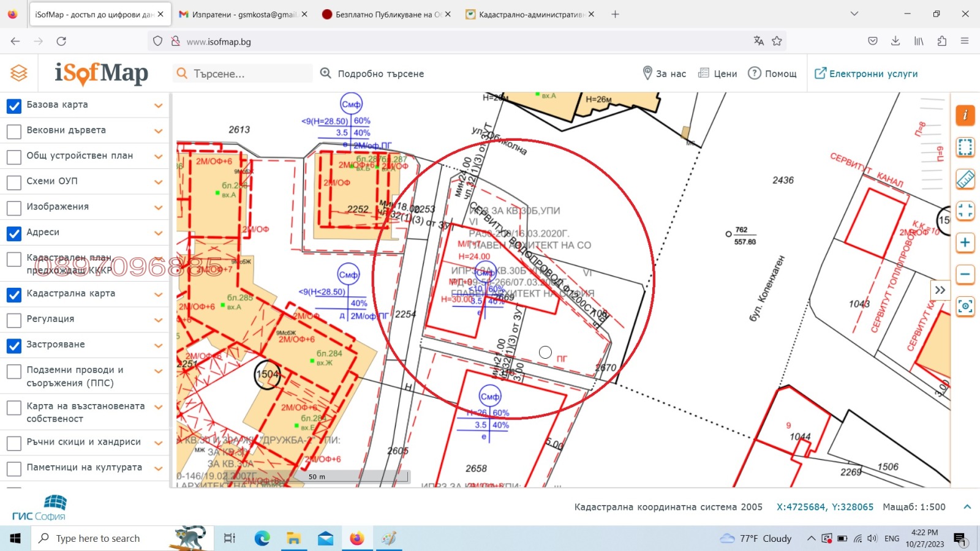Click the zoom to full extent icon
This screenshot has width=980, height=551.
pos(965,211)
